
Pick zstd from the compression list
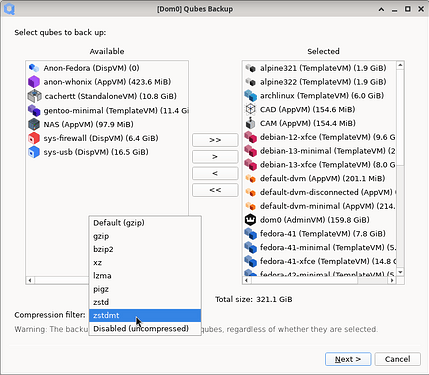(145, 302)
